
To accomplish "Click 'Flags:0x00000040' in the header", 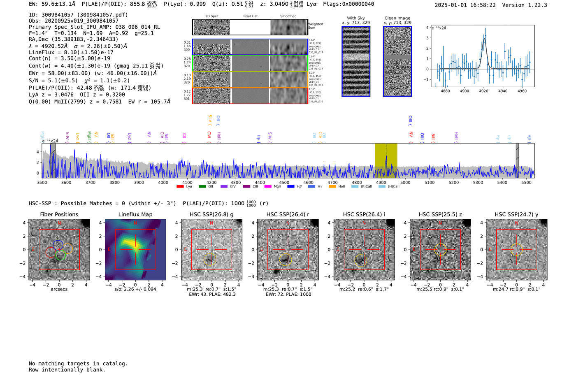I will click(x=349, y=4).
